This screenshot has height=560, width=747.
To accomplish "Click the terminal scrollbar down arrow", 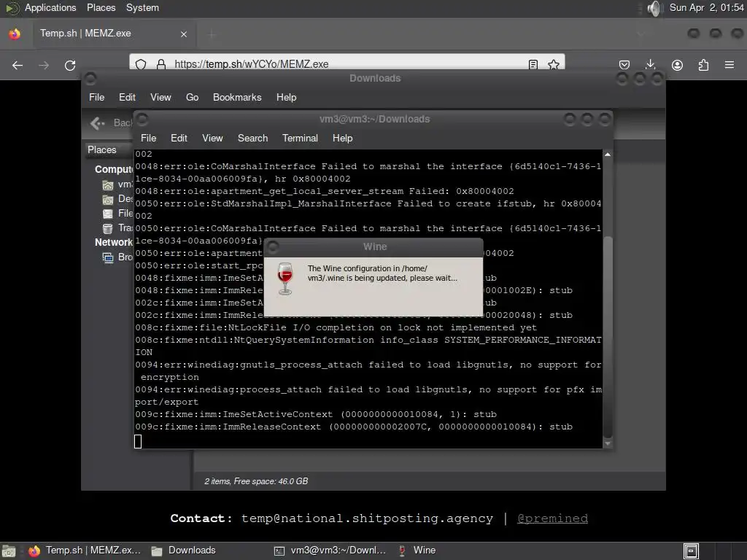I will click(608, 444).
